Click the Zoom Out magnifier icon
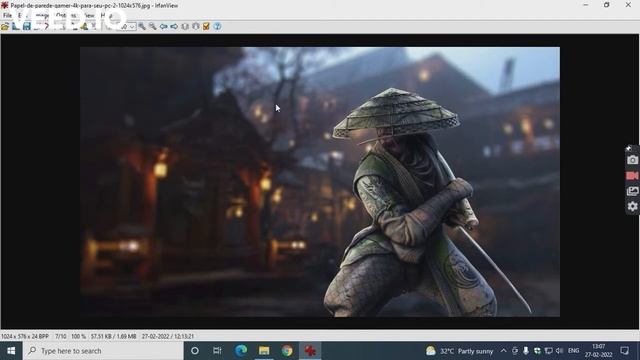Viewport: 640px width, 360px height. click(152, 27)
